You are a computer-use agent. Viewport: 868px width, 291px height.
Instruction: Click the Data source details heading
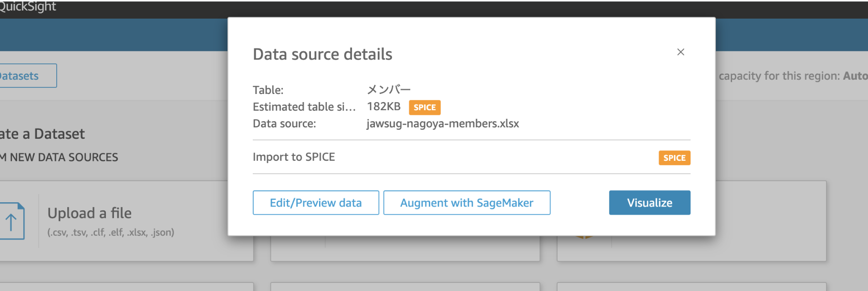click(x=322, y=54)
